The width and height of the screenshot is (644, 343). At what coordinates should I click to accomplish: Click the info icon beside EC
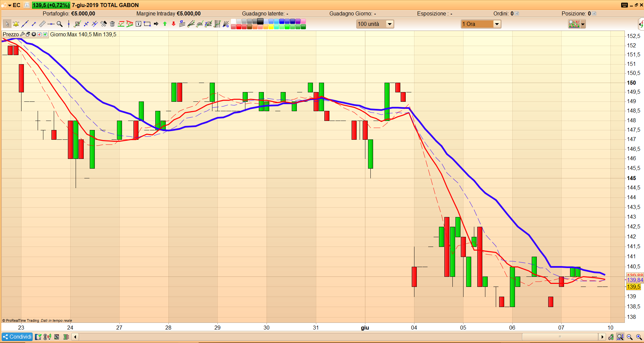click(x=27, y=5)
